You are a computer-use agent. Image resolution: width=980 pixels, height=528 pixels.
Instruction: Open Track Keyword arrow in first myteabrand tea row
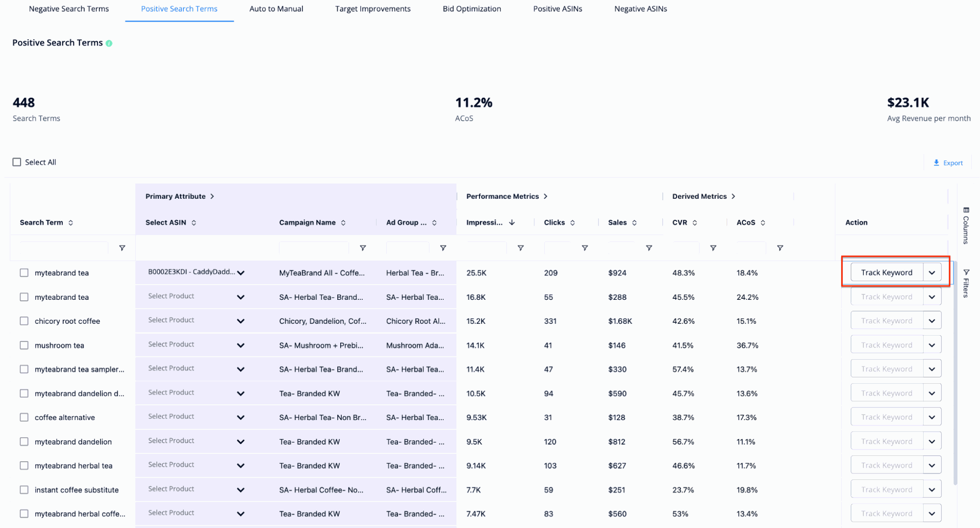click(x=932, y=272)
